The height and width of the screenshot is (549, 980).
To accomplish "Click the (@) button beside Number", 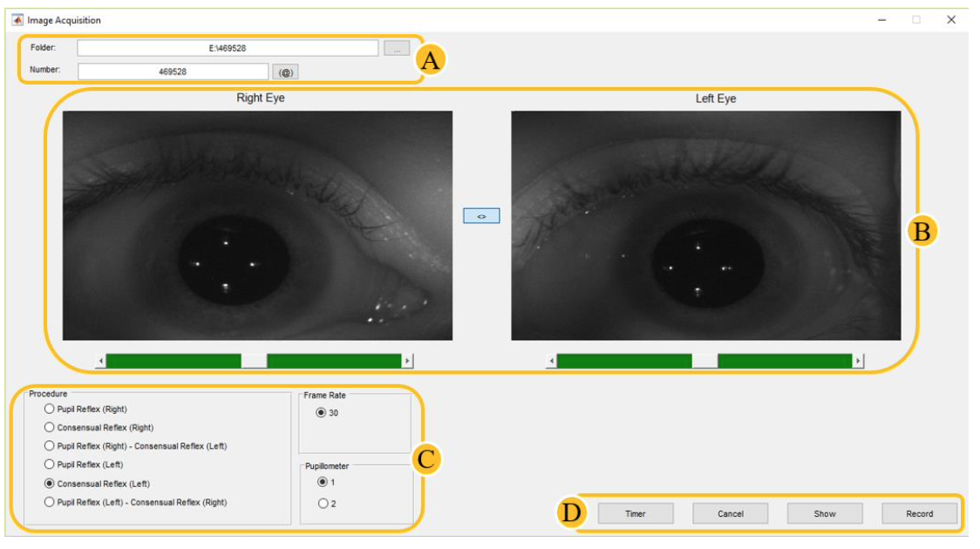I will [x=286, y=72].
